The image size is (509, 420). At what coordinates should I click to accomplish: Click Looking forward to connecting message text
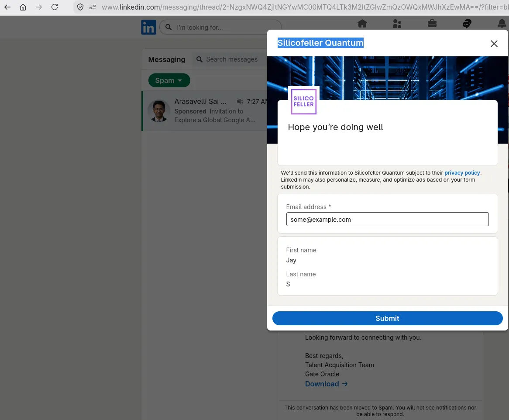pos(363,337)
